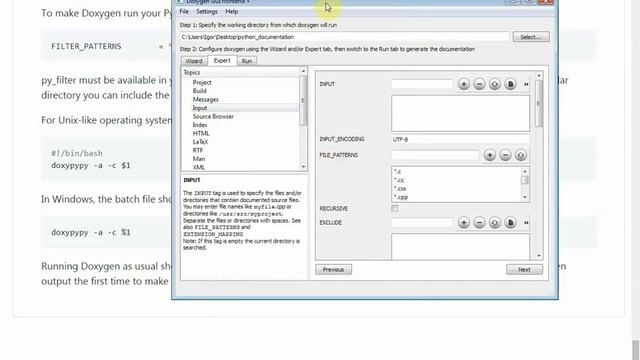Click settings panel scroll down arrow

click(539, 256)
